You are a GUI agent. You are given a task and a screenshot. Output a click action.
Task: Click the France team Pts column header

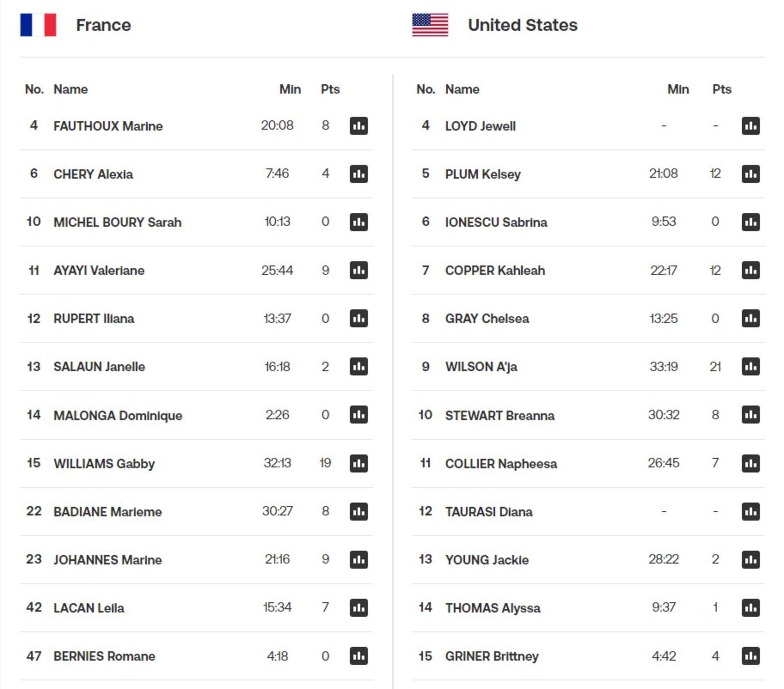[x=330, y=89]
